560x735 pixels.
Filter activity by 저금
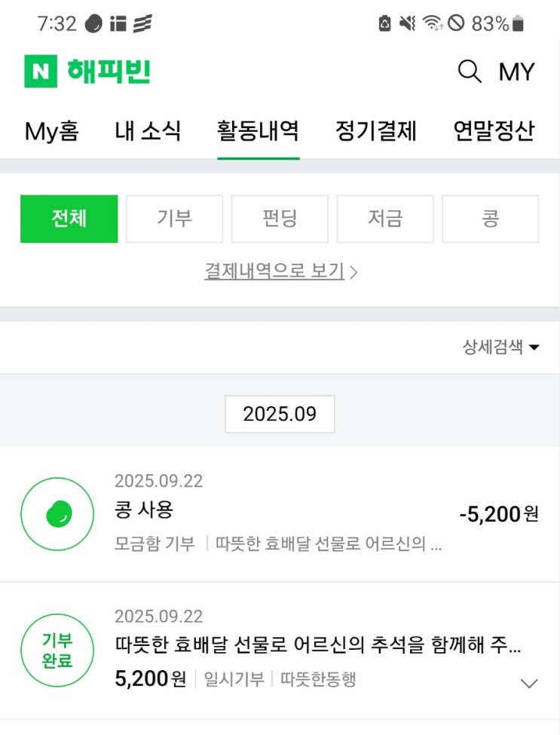tap(385, 219)
